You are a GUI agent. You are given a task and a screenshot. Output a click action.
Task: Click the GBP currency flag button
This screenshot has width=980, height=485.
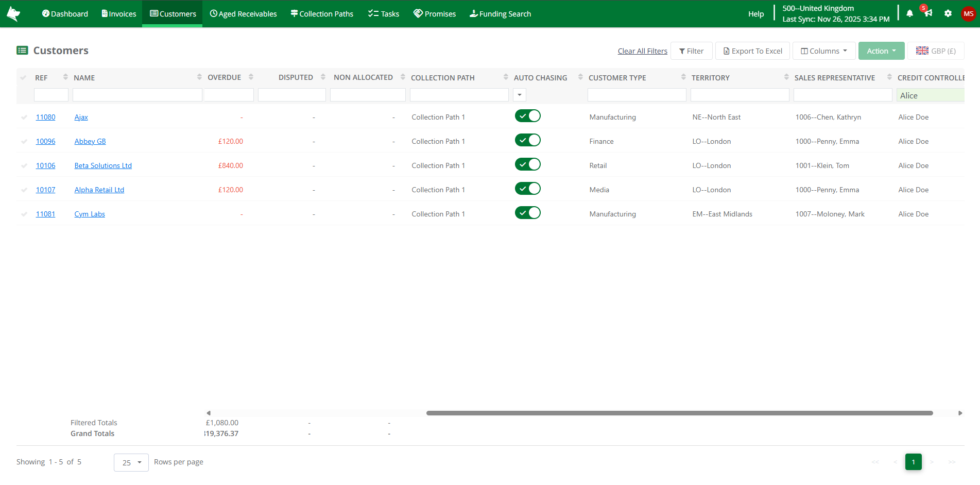[936, 51]
